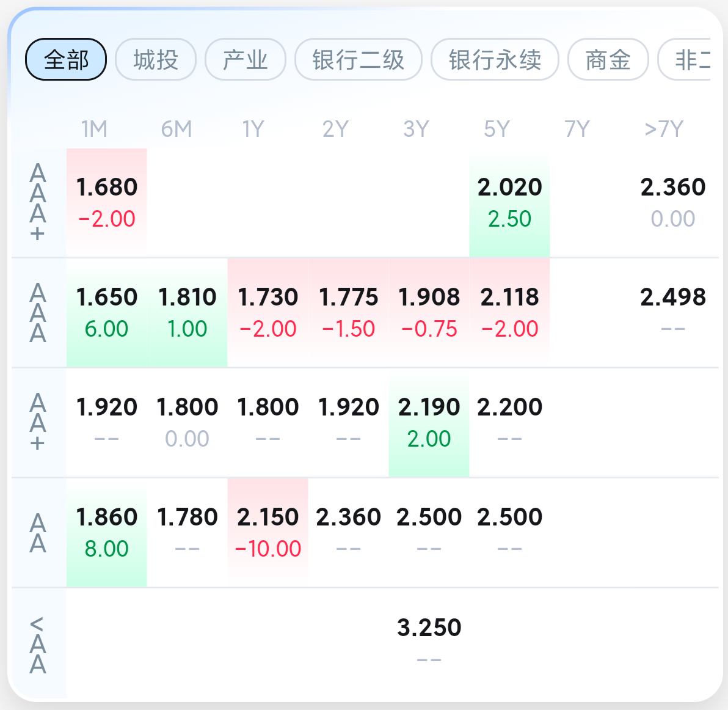Screen dimensions: 728x710
Task: Select the 银行二级 tab
Action: tap(359, 60)
